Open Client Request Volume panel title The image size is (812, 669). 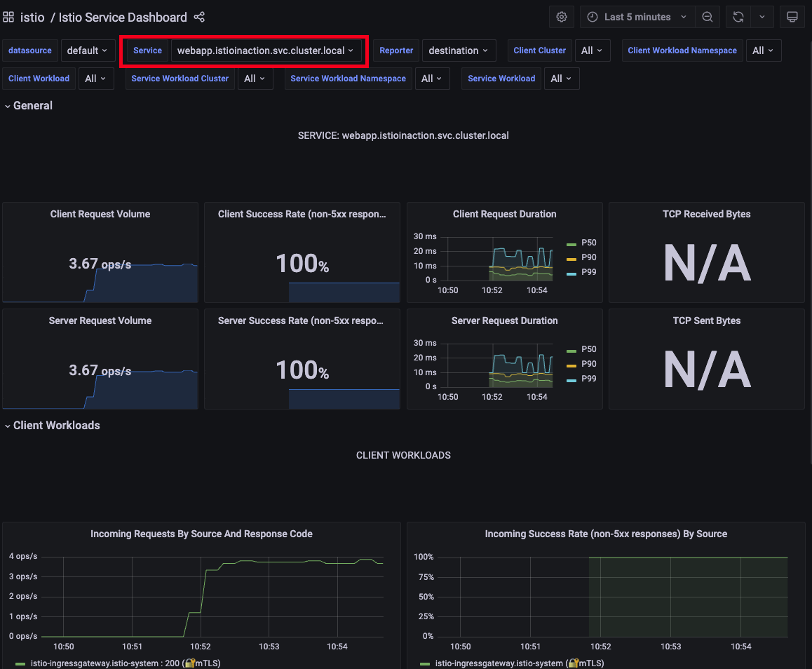click(x=100, y=214)
